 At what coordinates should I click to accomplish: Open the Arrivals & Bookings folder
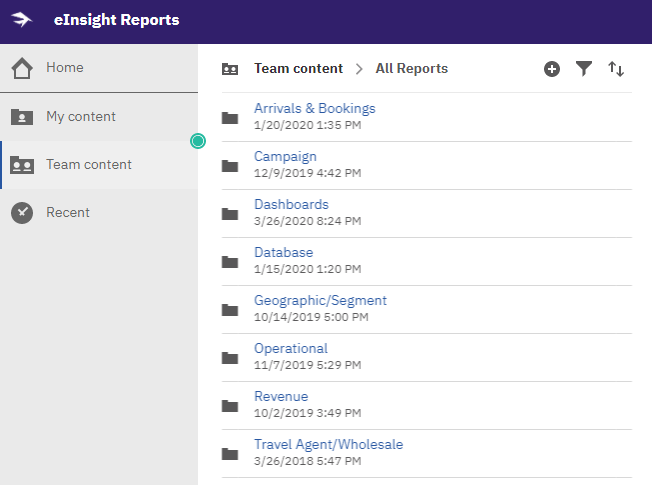click(314, 108)
